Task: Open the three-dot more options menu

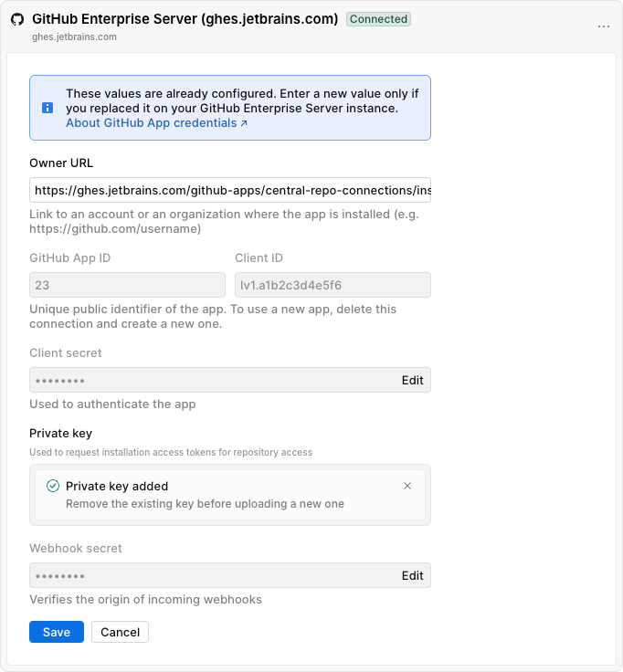Action: tap(604, 26)
